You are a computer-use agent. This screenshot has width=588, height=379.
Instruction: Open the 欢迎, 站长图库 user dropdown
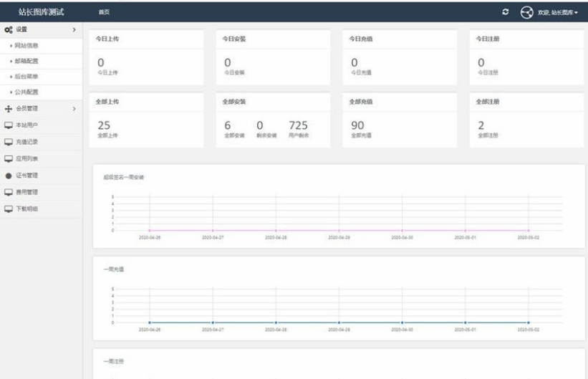[560, 12]
